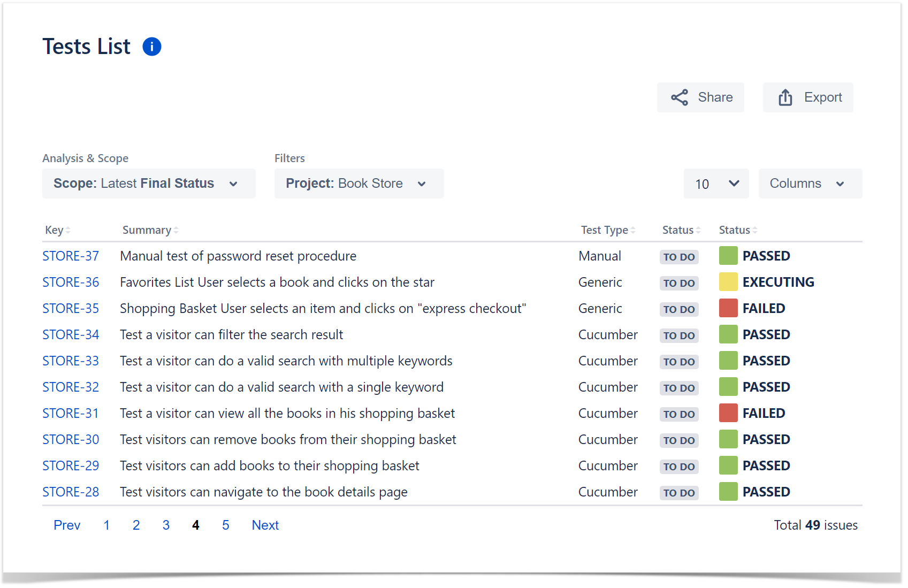Open issue STORE-36
Viewport: 908px width, 588px height.
71,282
